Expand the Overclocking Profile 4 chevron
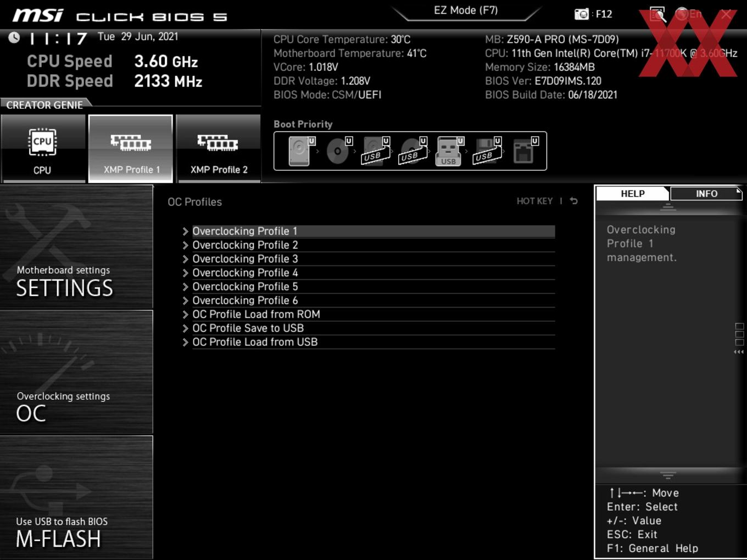The height and width of the screenshot is (560, 747). tap(186, 273)
